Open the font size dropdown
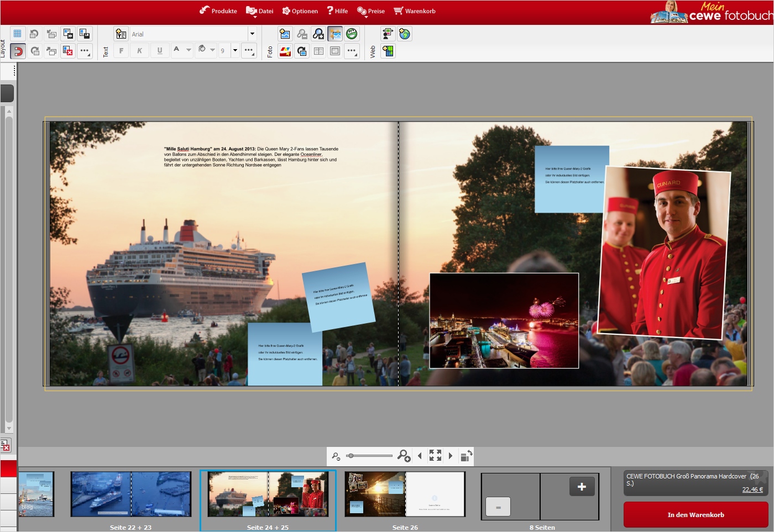774x532 pixels. tap(235, 51)
